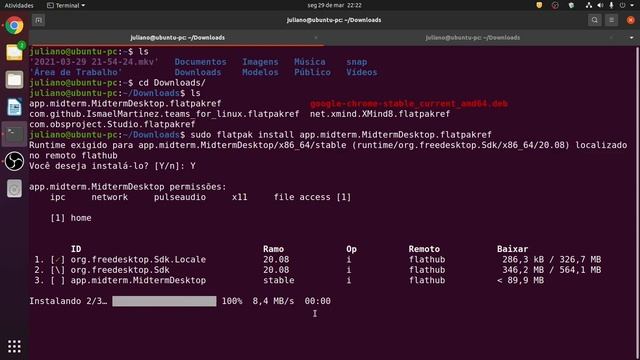Click the power icon in top bar
Screen dimensions: 640x360
tap(622, 5)
